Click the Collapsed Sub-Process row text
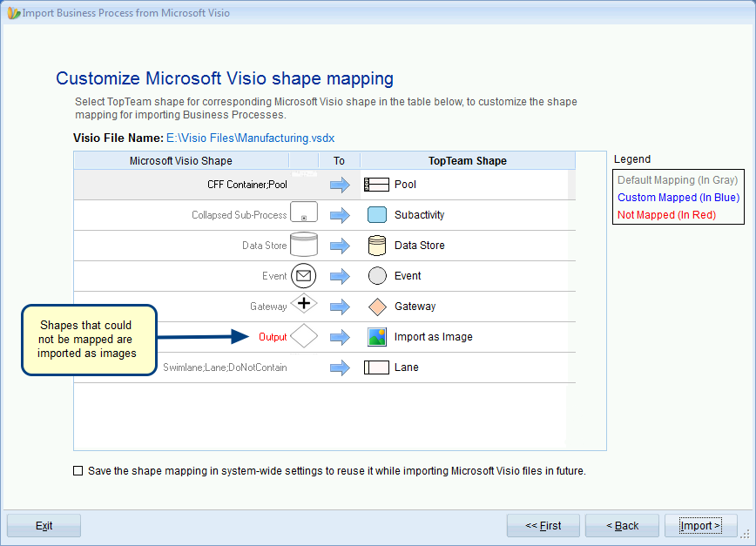Viewport: 756px width, 546px height. [240, 215]
